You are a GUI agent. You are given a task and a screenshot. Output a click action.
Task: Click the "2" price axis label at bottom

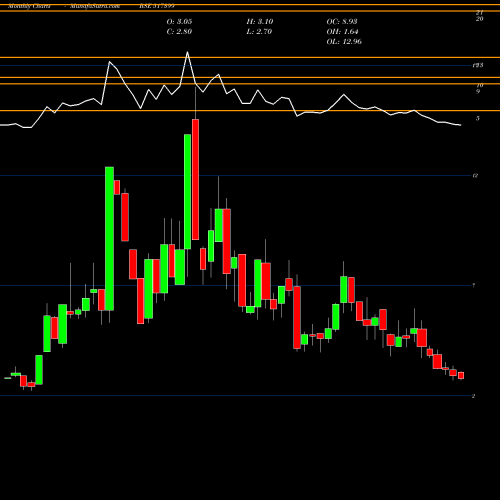pos(473,396)
